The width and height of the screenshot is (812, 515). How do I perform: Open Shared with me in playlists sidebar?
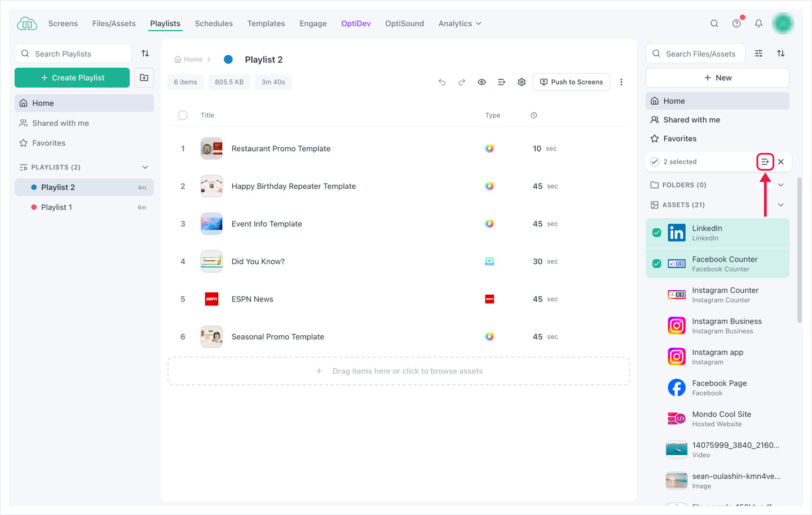(84, 123)
